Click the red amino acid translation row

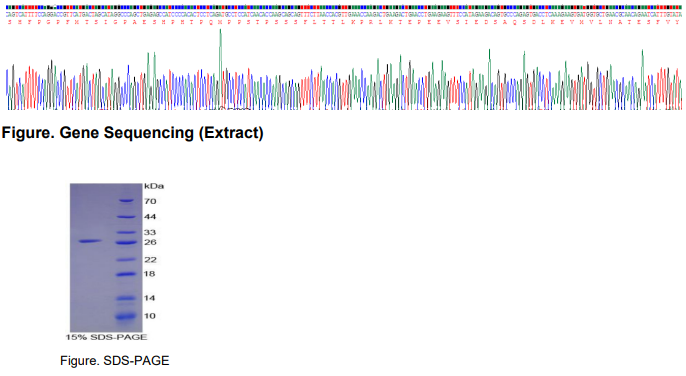point(343,22)
